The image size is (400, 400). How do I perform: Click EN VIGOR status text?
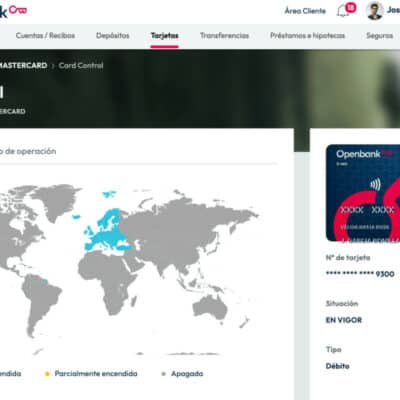344,320
